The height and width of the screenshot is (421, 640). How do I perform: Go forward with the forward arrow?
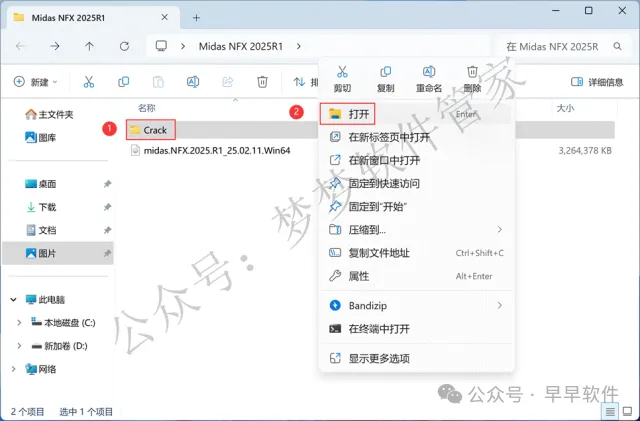point(55,46)
